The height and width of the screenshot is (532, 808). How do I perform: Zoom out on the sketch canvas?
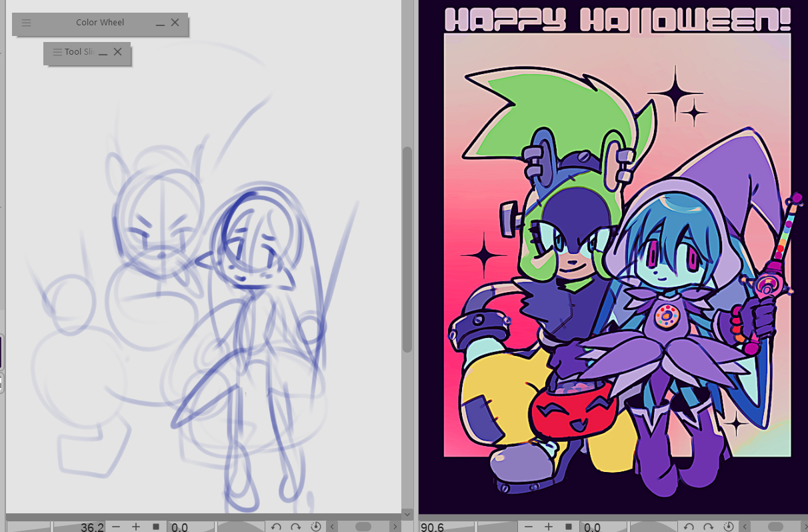click(x=116, y=527)
